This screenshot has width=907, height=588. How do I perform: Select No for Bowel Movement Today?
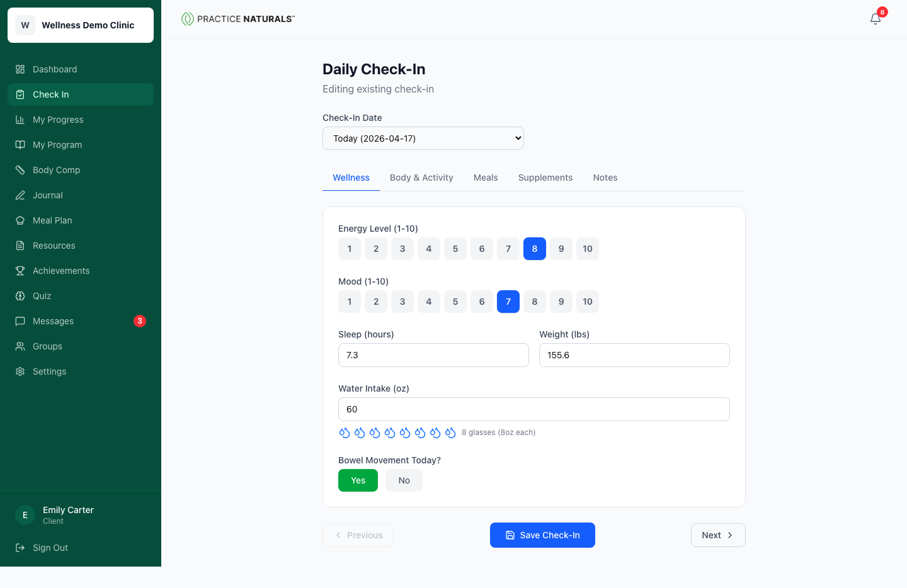tap(404, 480)
